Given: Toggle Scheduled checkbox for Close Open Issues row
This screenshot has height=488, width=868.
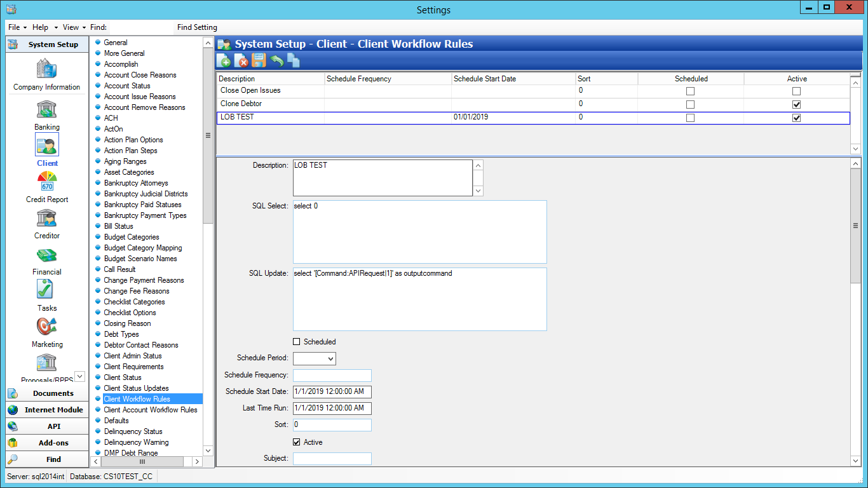Looking at the screenshot, I should coord(691,91).
